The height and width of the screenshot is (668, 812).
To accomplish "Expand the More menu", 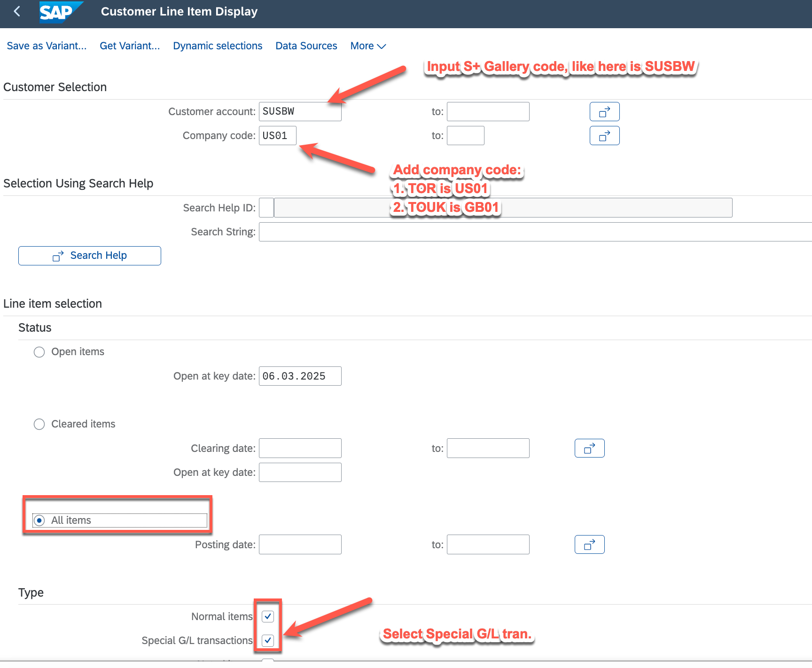I will click(368, 46).
